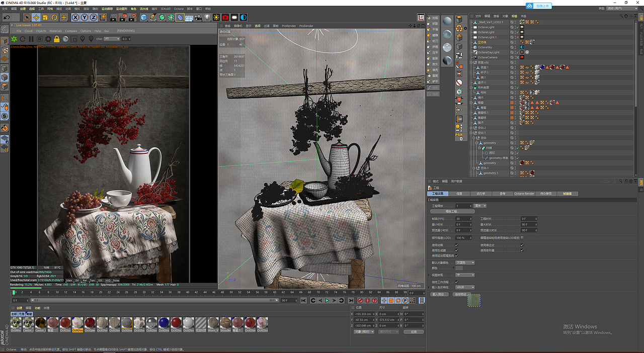
Task: Toggle Live Viewer lock resolution padlock
Action: (57, 39)
